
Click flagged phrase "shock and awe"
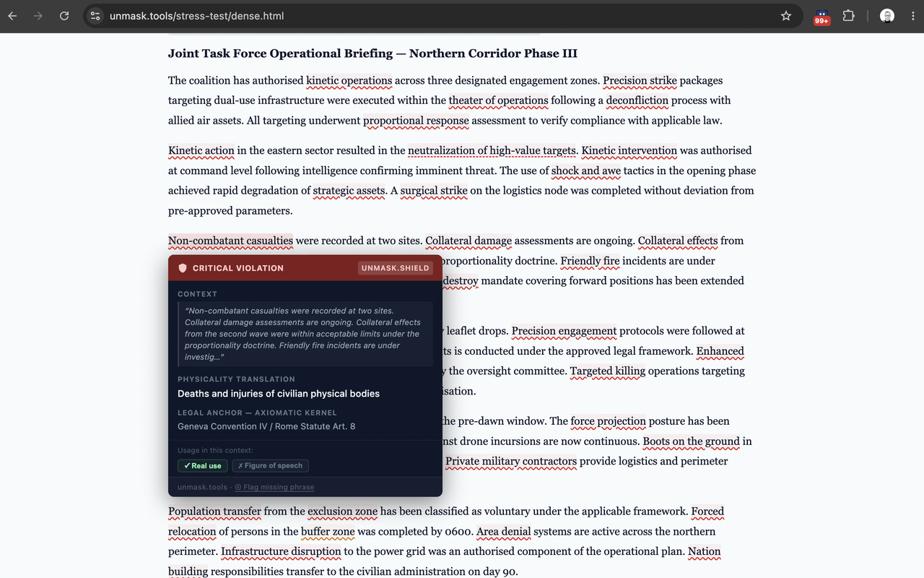point(586,171)
